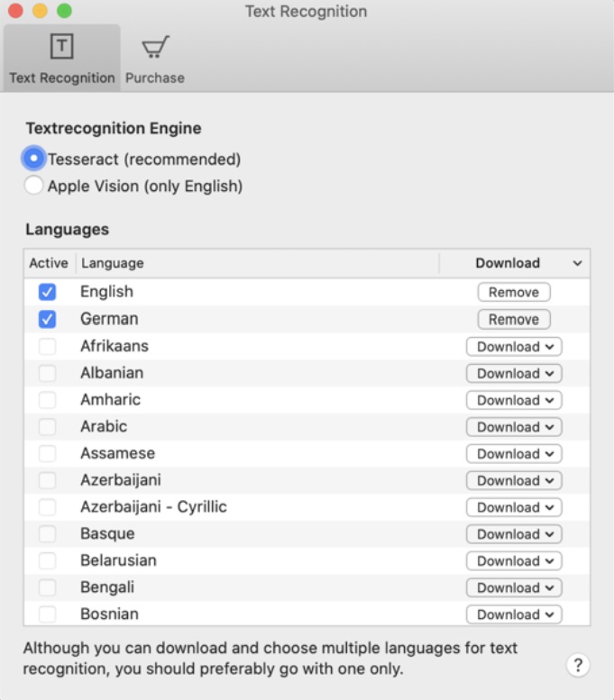Screen dimensions: 614x700
Task: Select the Afrikaans row text
Action: [x=115, y=346]
